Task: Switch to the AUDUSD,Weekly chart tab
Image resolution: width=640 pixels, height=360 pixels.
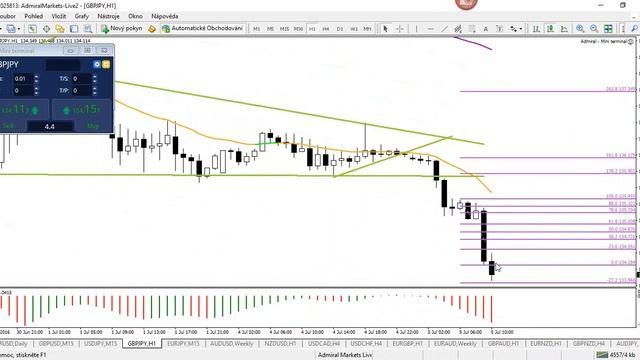Action: (231, 344)
